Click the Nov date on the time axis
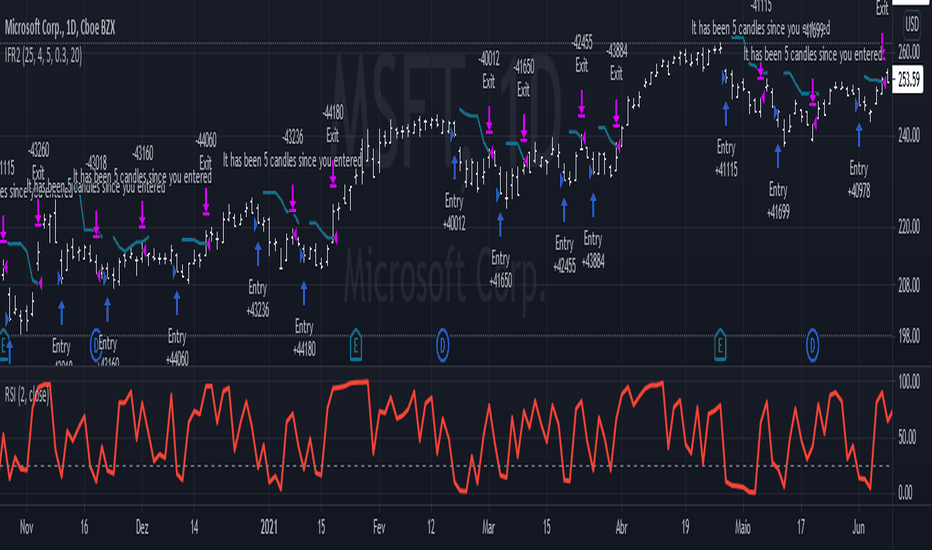This screenshot has height=550, width=932. point(26,527)
